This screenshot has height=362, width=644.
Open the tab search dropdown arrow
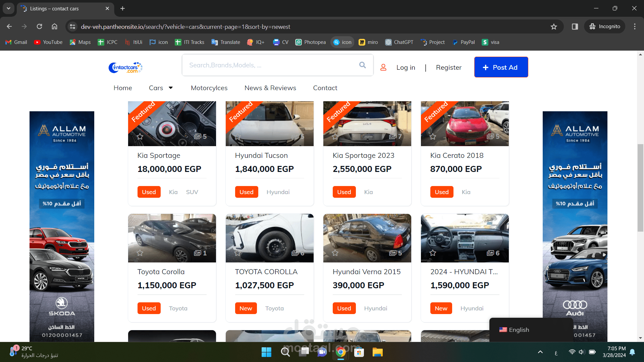coord(8,8)
